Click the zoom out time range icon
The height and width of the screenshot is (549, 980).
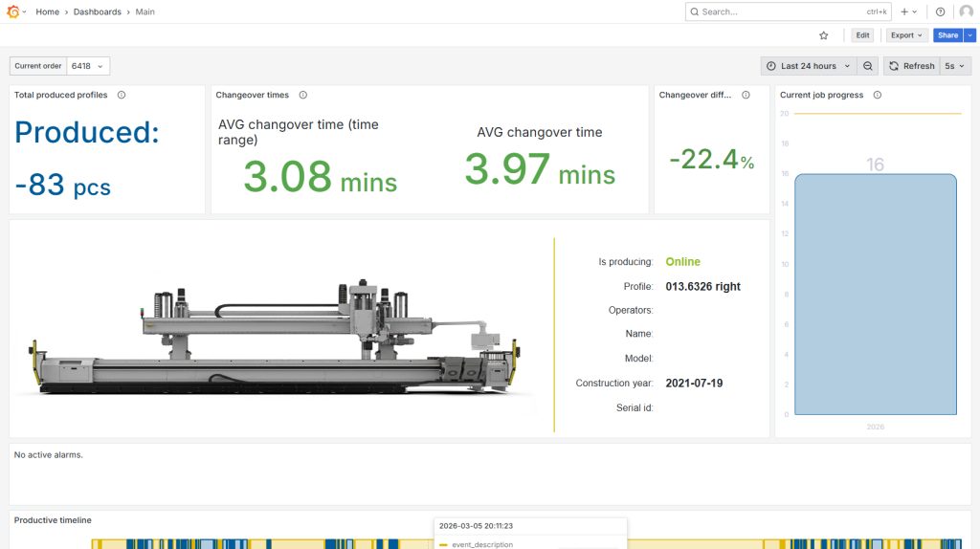click(x=867, y=66)
